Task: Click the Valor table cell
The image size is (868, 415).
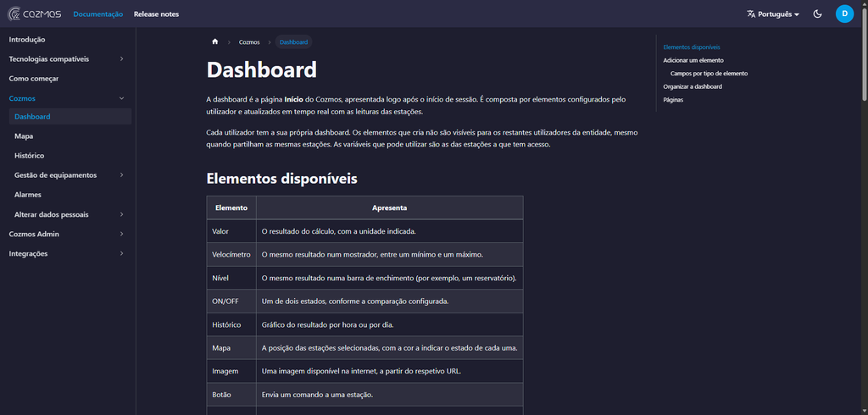Action: [231, 231]
